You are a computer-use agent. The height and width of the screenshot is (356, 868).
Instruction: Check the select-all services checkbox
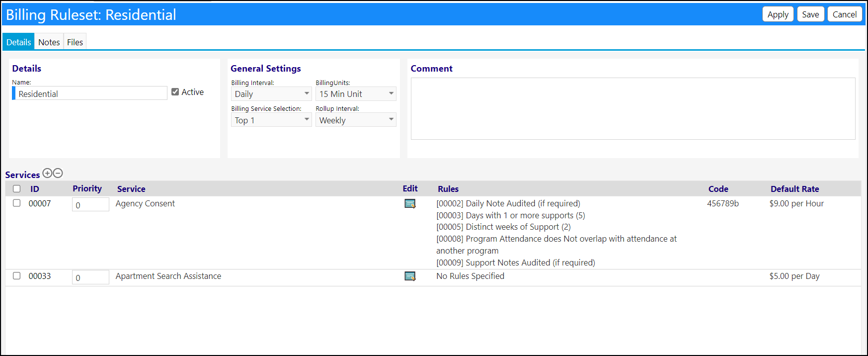[17, 188]
